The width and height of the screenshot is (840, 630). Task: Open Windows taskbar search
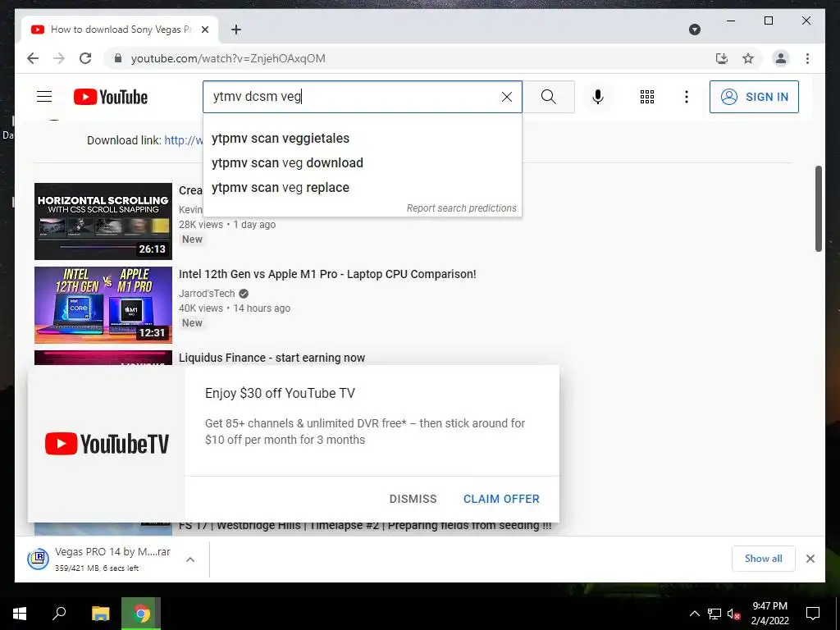59,614
